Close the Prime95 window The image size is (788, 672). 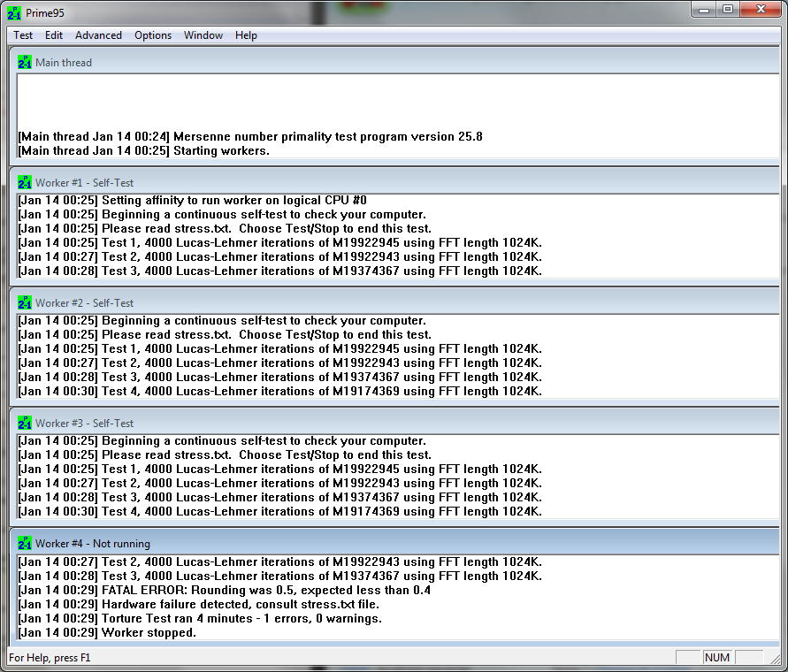761,10
